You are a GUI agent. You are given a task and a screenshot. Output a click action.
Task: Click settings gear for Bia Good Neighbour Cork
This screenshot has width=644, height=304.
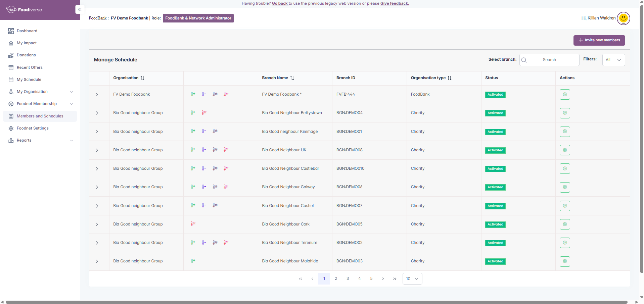click(x=565, y=224)
